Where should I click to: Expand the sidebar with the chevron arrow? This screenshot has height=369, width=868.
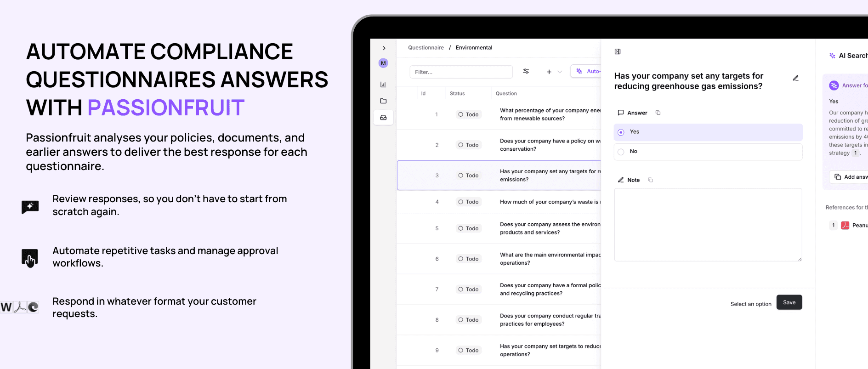click(x=384, y=48)
